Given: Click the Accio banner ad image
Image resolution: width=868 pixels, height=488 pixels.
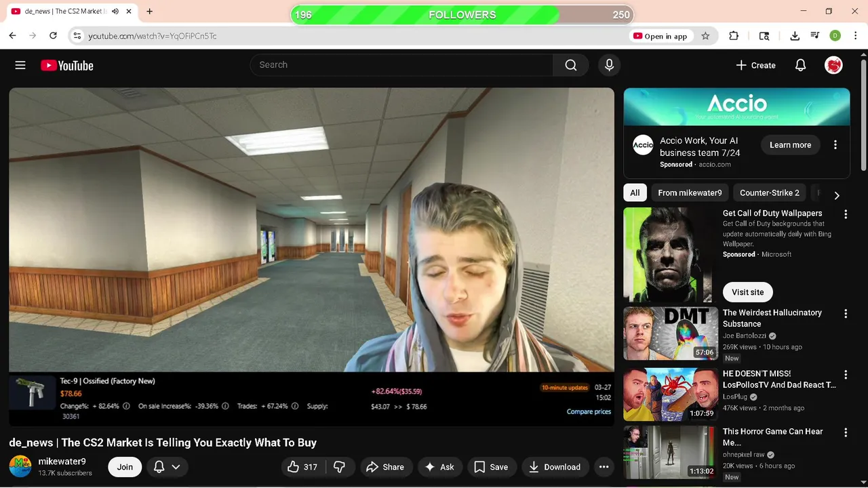Looking at the screenshot, I should pos(736,106).
